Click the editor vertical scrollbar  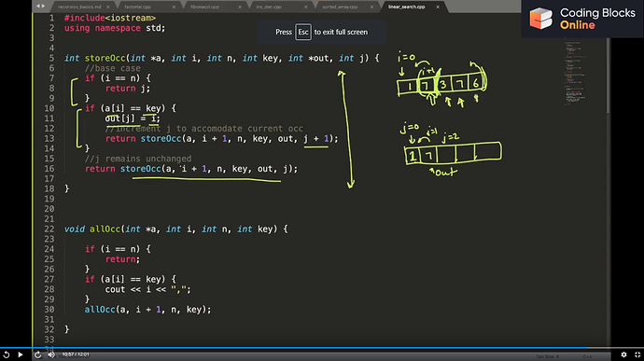click(x=609, y=76)
